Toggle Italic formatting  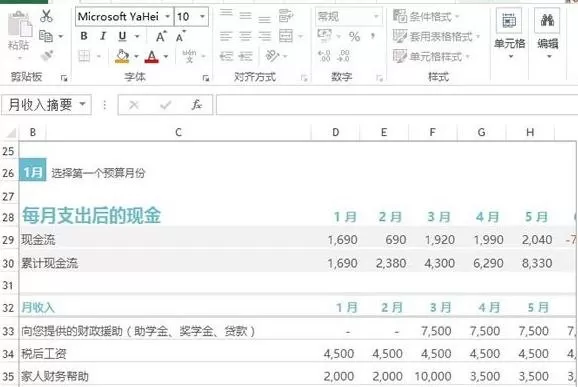point(103,36)
